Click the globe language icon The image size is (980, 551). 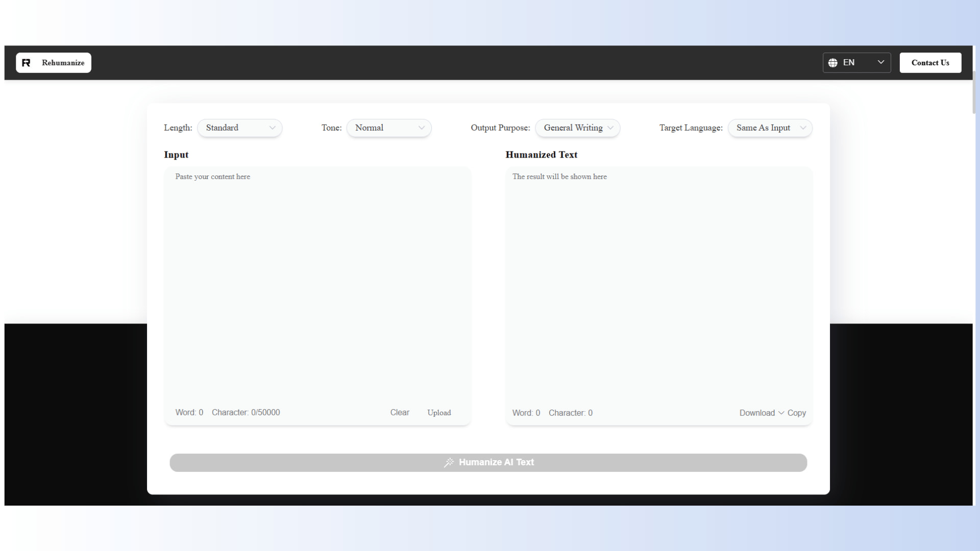833,62
